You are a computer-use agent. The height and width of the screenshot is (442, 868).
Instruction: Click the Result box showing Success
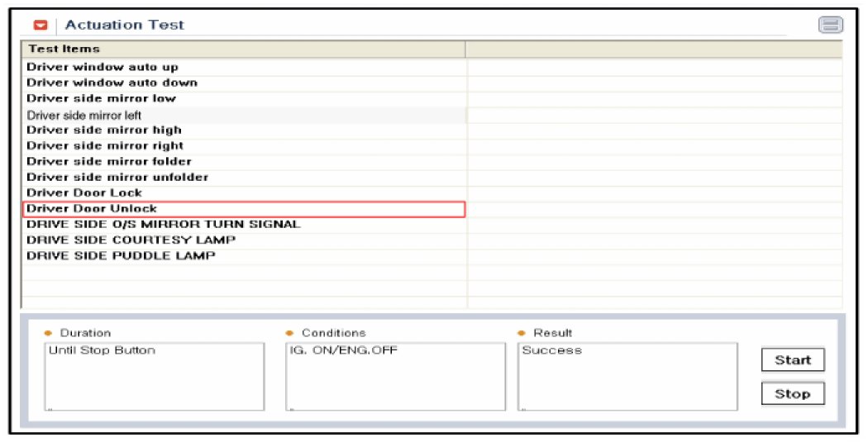tap(627, 376)
